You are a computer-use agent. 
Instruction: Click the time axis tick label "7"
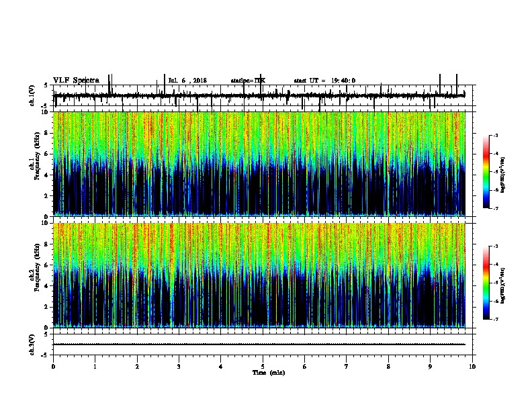tap(347, 367)
